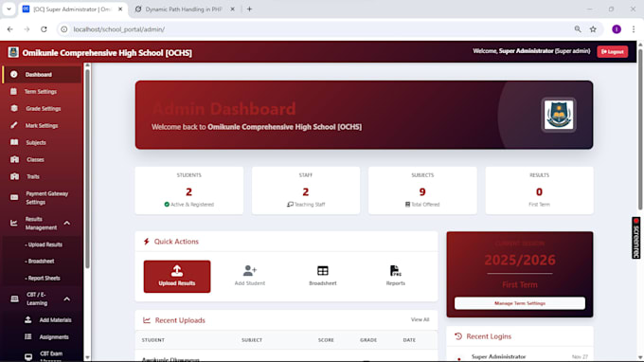Click the Payment Gateway Settings card icon
Image resolution: width=644 pixels, height=362 pixels.
point(14,198)
